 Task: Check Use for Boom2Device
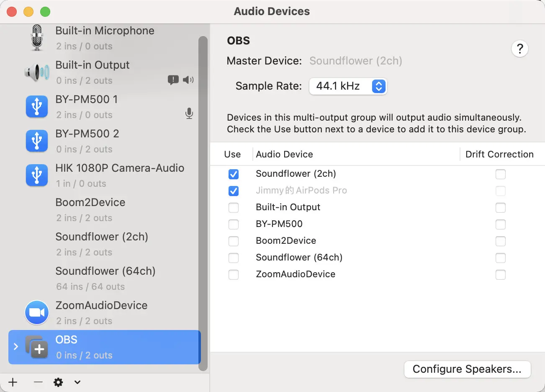(x=234, y=241)
